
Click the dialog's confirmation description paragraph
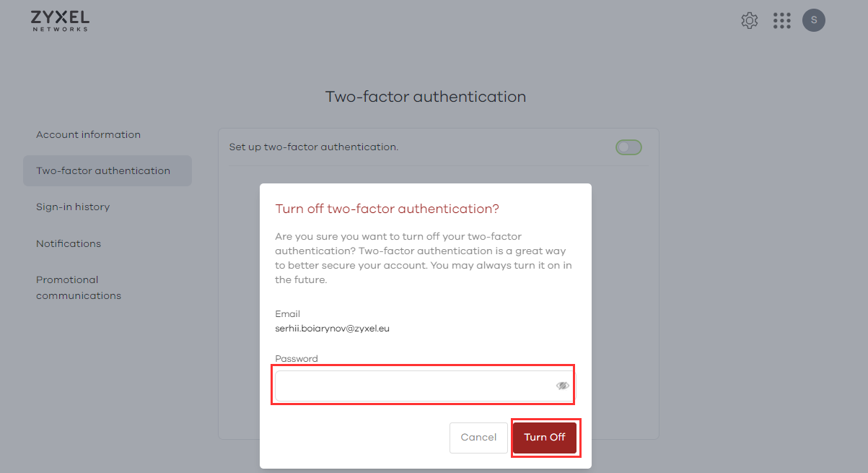tap(424, 258)
